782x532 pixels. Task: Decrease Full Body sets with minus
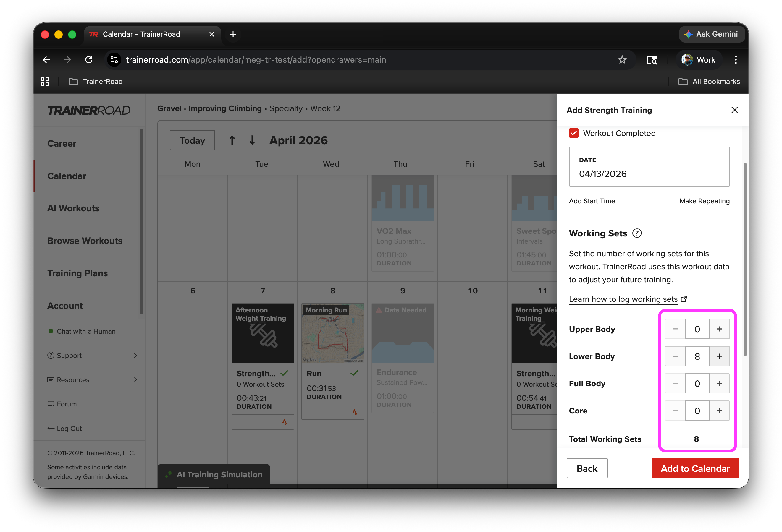[675, 383]
